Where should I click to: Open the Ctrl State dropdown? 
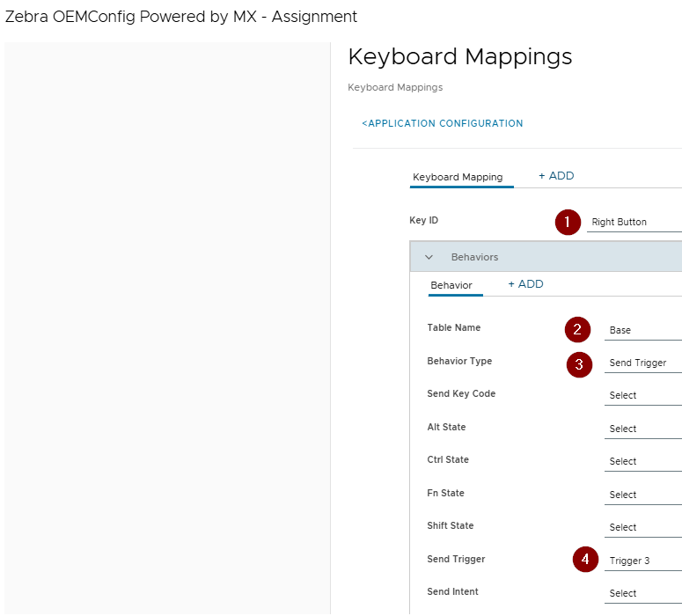click(643, 462)
